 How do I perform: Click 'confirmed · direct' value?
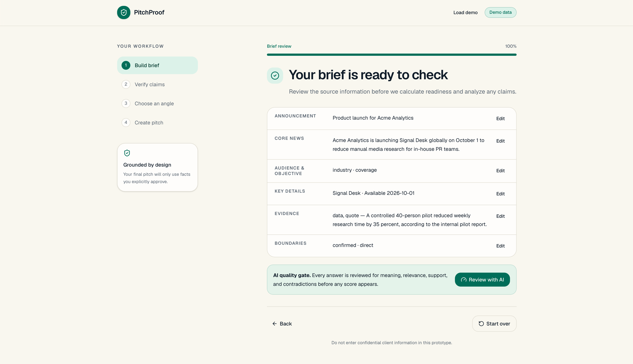(353, 245)
